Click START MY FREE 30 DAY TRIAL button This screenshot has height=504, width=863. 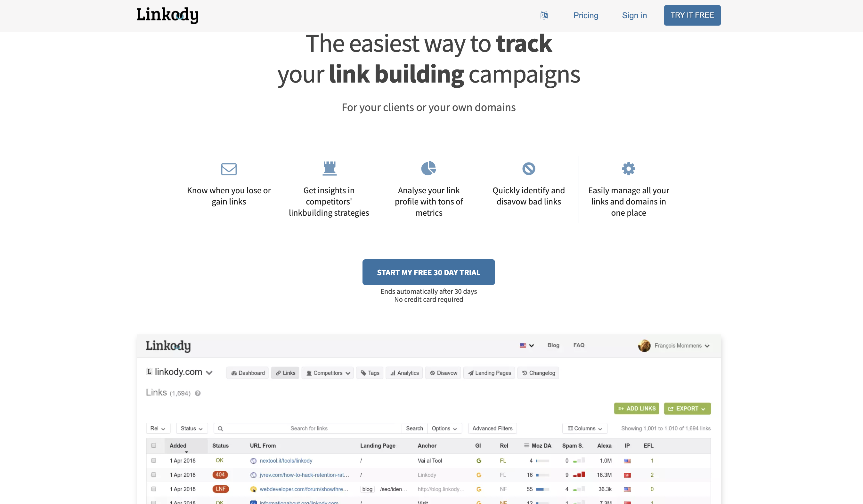(428, 272)
